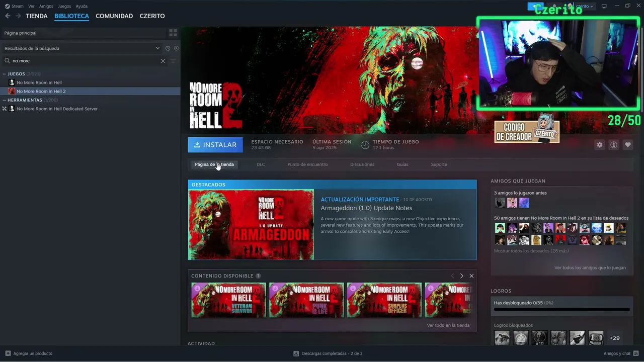Open the Discusiones link
Viewport: 644px width, 362px height.
tap(362, 164)
